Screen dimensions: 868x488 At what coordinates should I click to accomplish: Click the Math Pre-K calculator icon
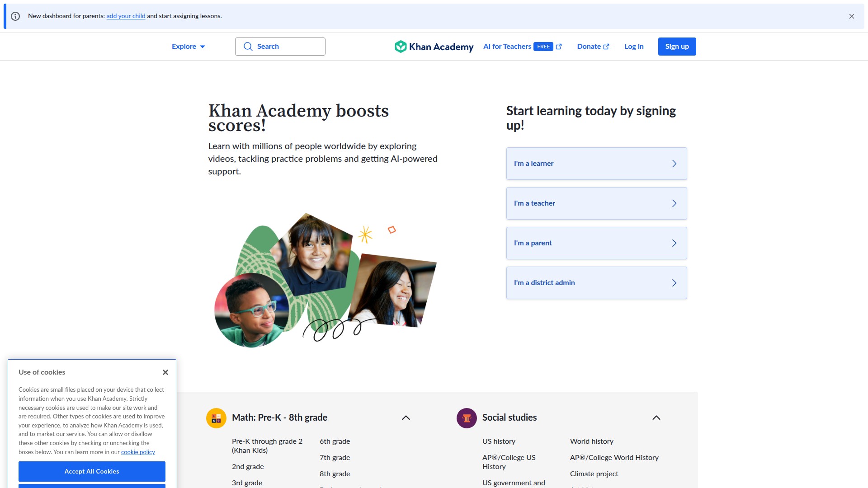click(216, 418)
